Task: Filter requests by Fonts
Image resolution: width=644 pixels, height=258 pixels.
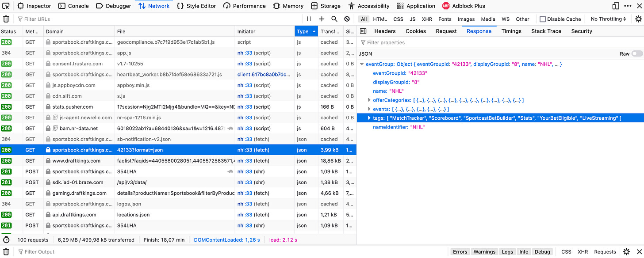Action: tap(445, 19)
